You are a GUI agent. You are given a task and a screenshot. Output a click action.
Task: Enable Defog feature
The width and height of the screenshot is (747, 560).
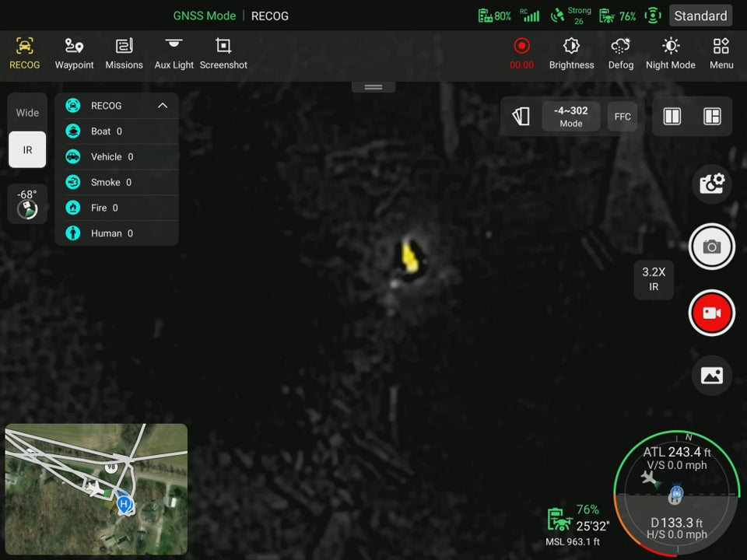pyautogui.click(x=620, y=54)
